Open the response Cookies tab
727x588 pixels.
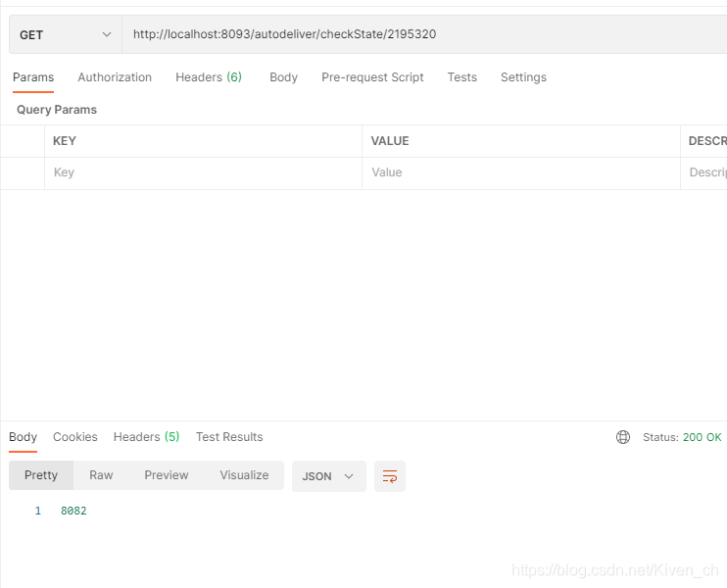tap(75, 437)
